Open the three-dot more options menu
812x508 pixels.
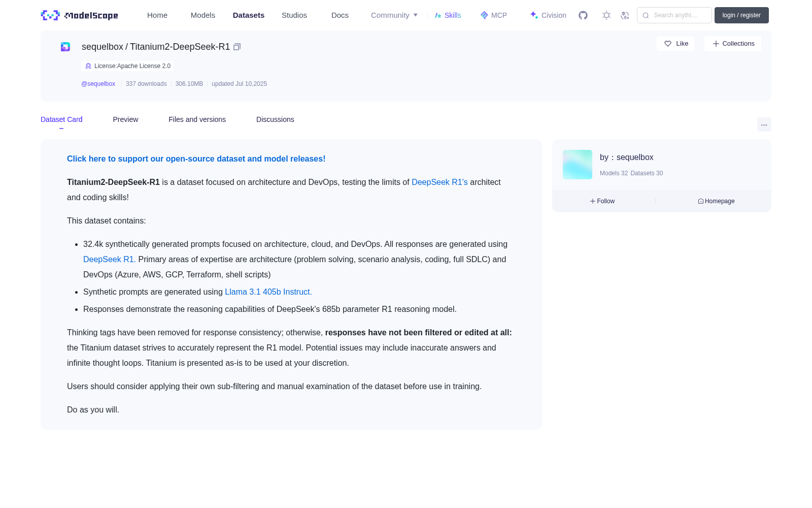(764, 124)
